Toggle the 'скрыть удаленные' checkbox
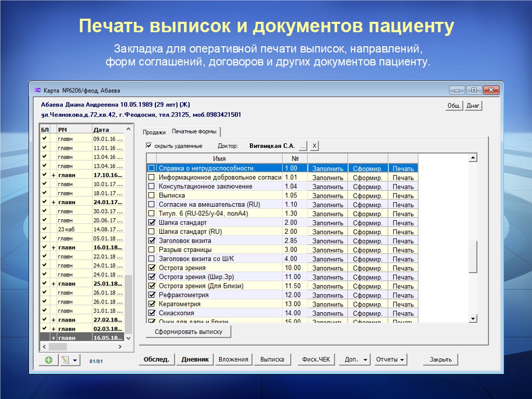Image resolution: width=532 pixels, height=399 pixels. pyautogui.click(x=149, y=146)
